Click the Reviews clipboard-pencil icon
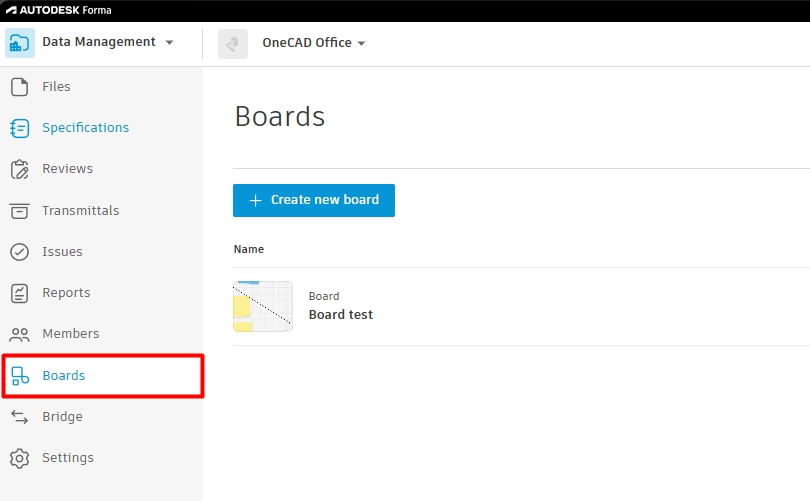Viewport: 810px width, 501px height. point(20,169)
